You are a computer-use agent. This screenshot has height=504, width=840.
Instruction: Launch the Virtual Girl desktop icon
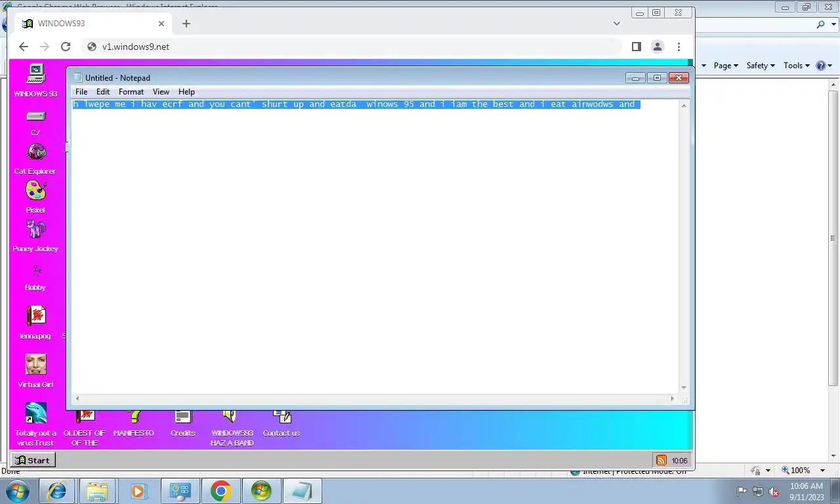pyautogui.click(x=35, y=371)
